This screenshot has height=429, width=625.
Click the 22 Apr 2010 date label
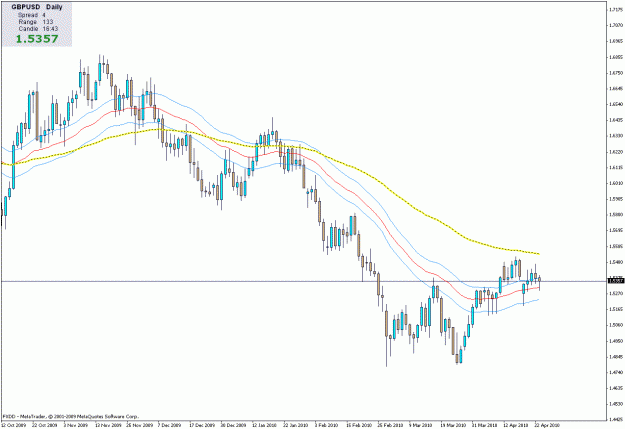(x=547, y=425)
